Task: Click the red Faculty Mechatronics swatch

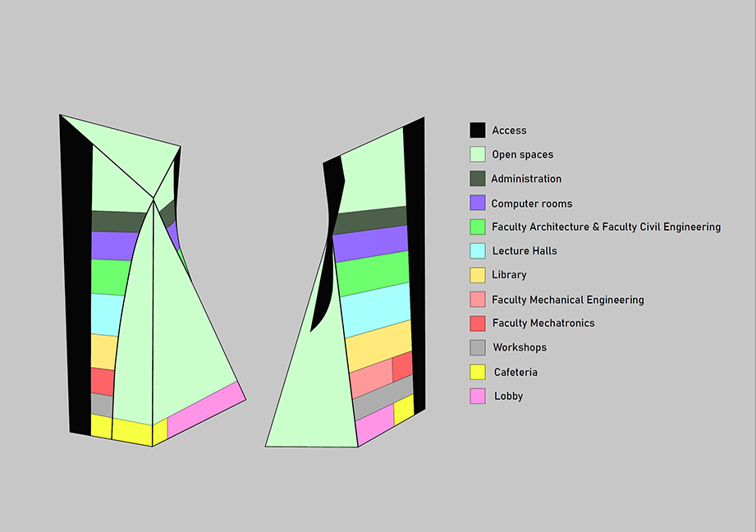Action: pos(477,323)
